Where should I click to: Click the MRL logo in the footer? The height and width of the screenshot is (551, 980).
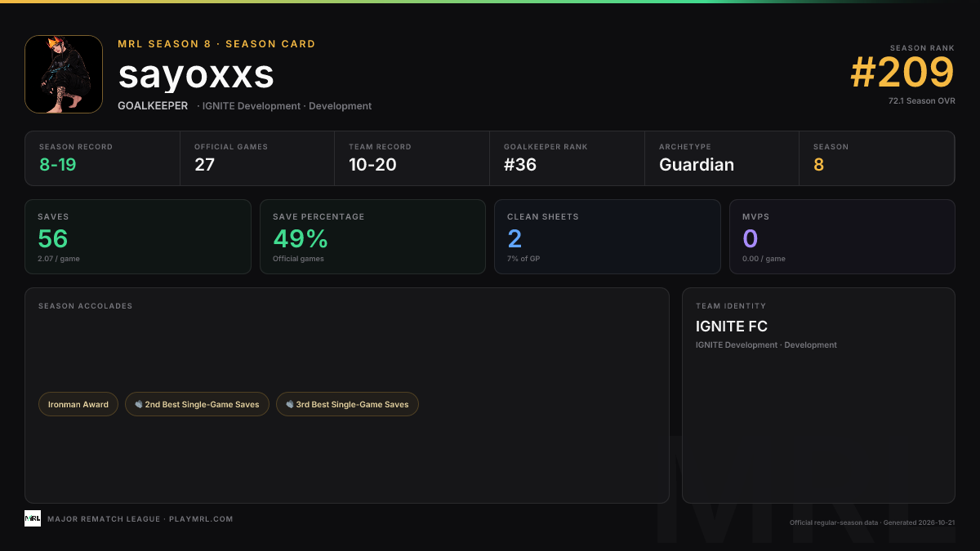click(x=33, y=518)
